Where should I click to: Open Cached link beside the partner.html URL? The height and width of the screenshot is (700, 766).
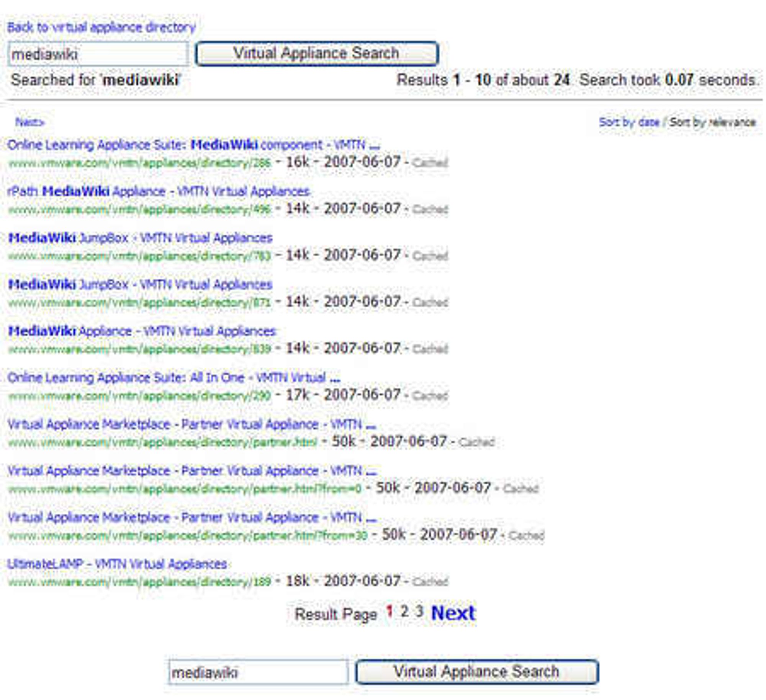pos(477,442)
